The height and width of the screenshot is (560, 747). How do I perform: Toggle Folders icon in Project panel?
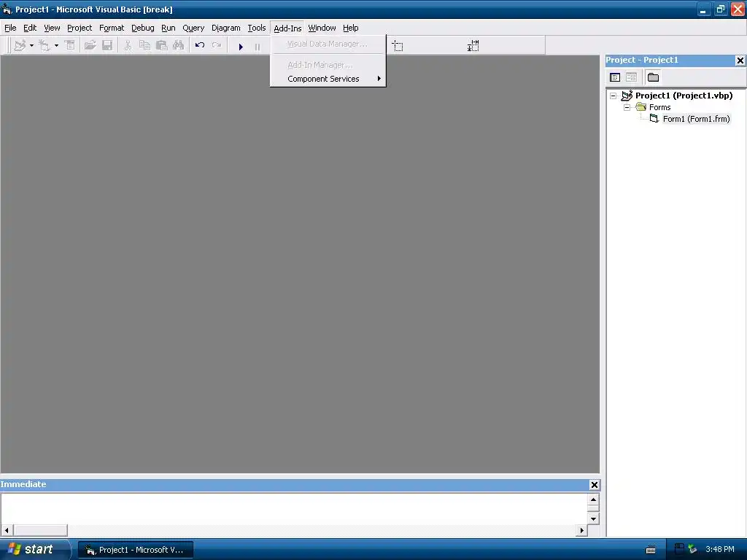pyautogui.click(x=653, y=77)
